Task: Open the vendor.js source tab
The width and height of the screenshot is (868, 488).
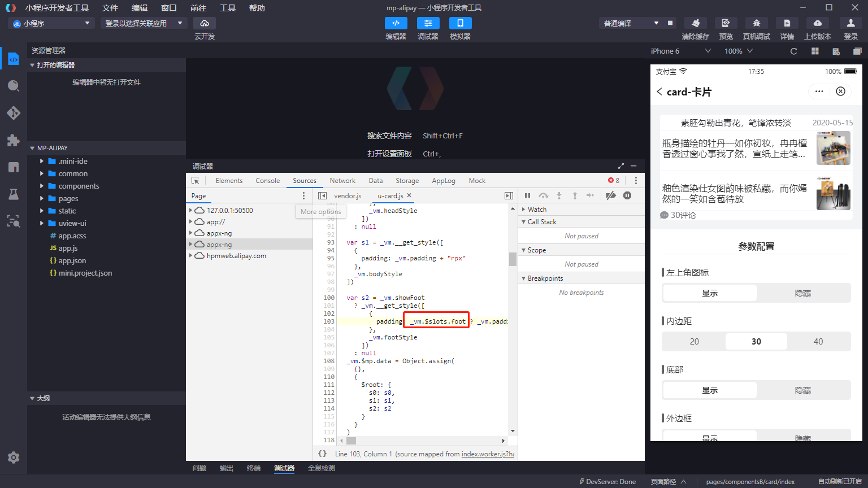Action: 348,196
